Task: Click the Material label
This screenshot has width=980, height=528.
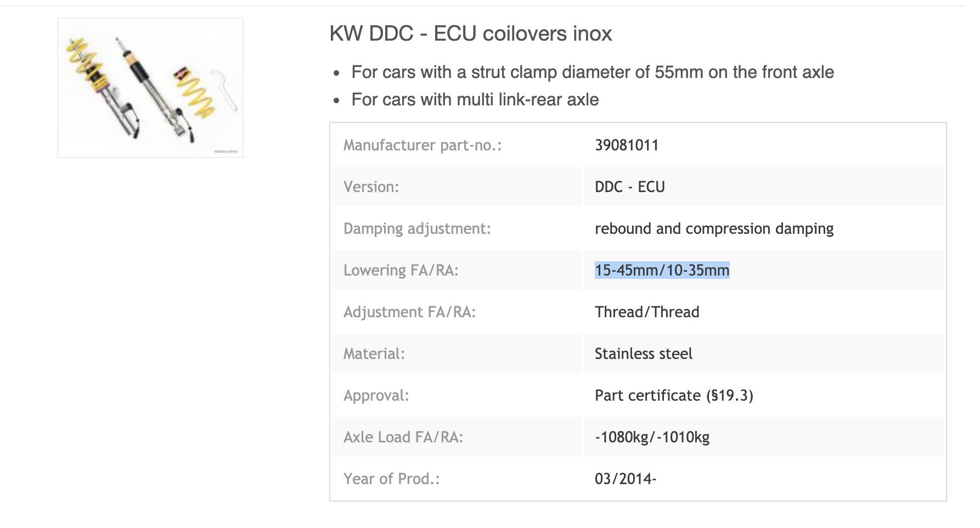Action: [x=374, y=354]
